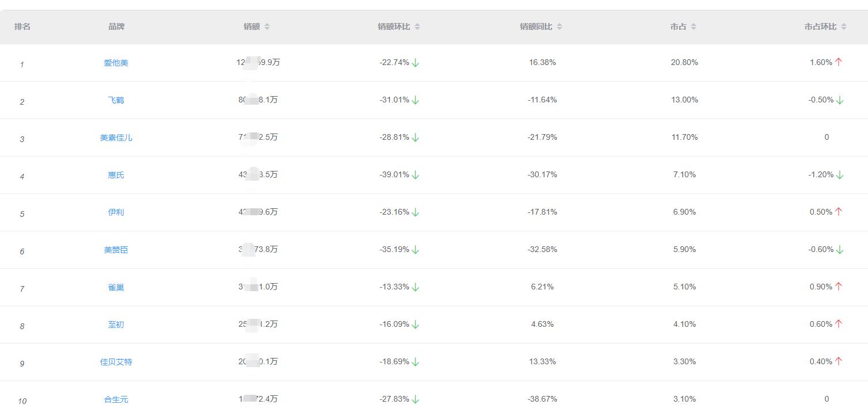The image size is (868, 412).
Task: Click red up arrow next to 0.60%
Action: 839,324
